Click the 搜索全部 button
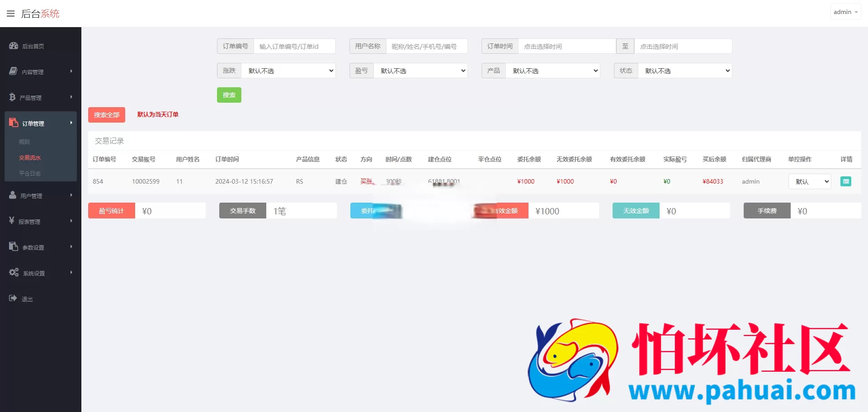 [106, 114]
